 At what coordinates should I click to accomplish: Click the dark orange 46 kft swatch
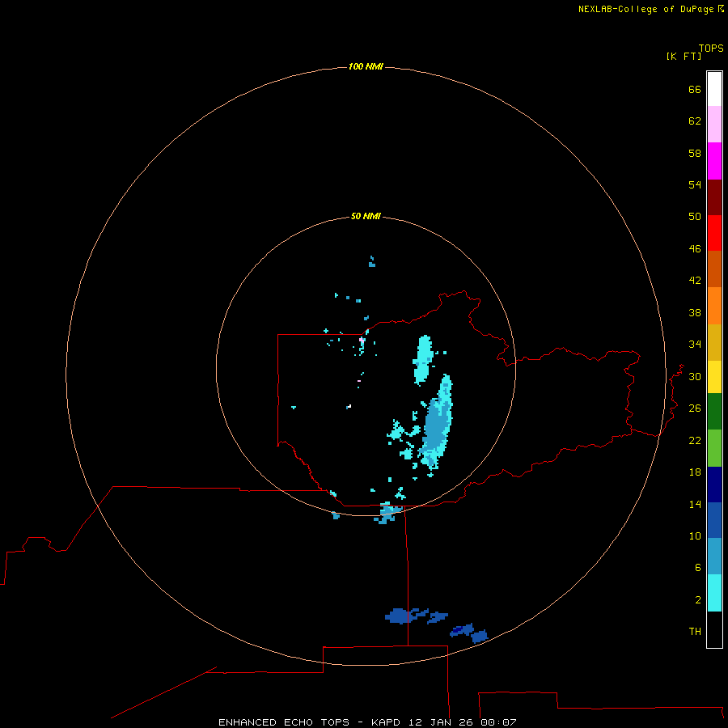click(x=714, y=269)
